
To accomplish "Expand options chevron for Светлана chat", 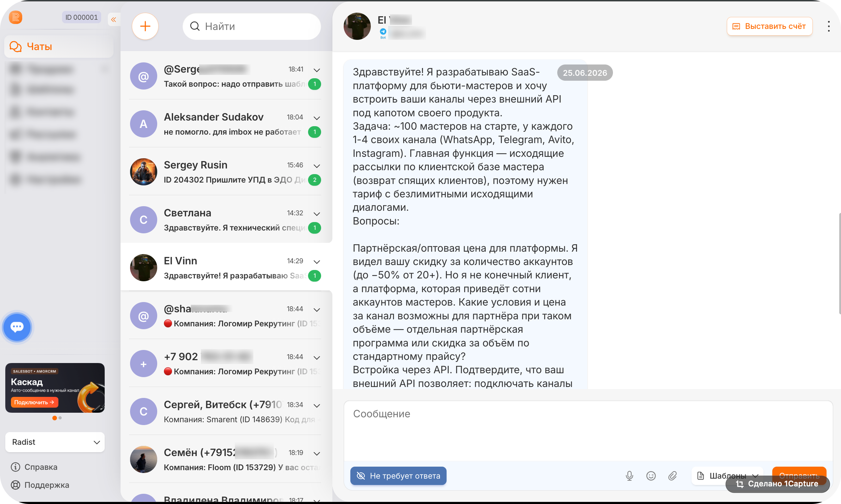I will point(317,214).
